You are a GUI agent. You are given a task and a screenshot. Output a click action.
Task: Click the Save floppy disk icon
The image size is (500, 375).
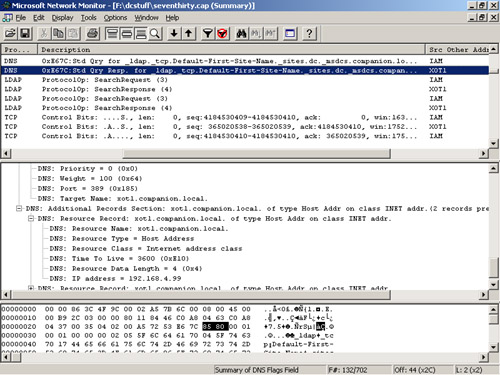click(25, 33)
